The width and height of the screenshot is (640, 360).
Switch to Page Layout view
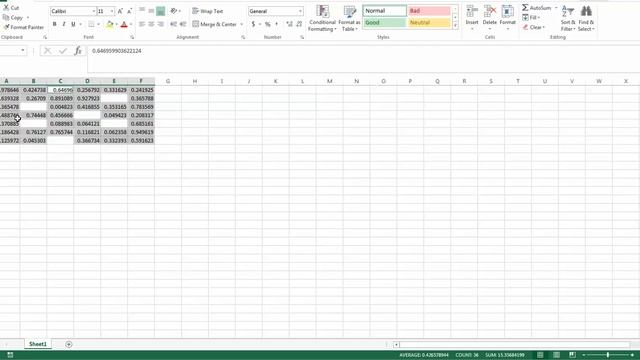[556, 355]
